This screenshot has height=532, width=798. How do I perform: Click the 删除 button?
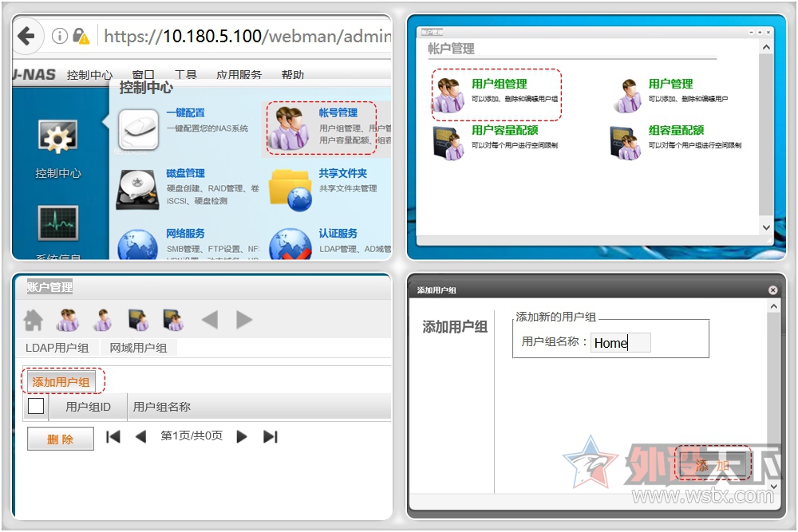click(60, 439)
